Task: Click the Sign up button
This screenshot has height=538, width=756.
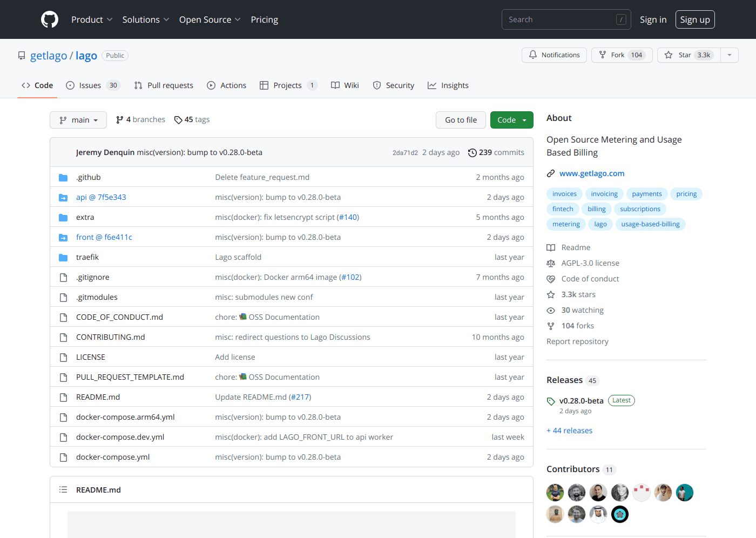Action: (695, 19)
